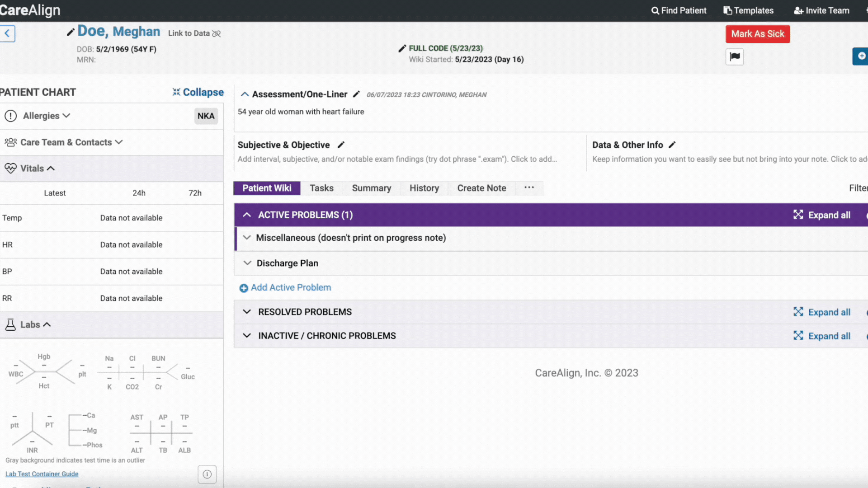Viewport: 868px width, 488px height.
Task: Toggle Collapse the Patient Chart panel
Action: (197, 92)
